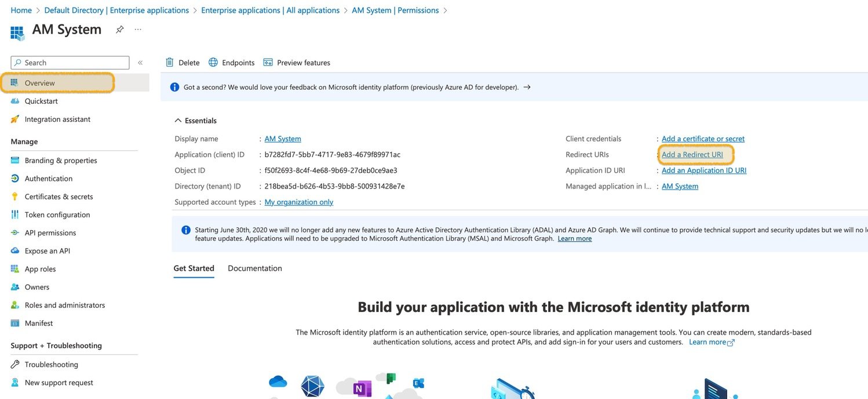Open the Integration assistant menu item

pyautogui.click(x=57, y=119)
